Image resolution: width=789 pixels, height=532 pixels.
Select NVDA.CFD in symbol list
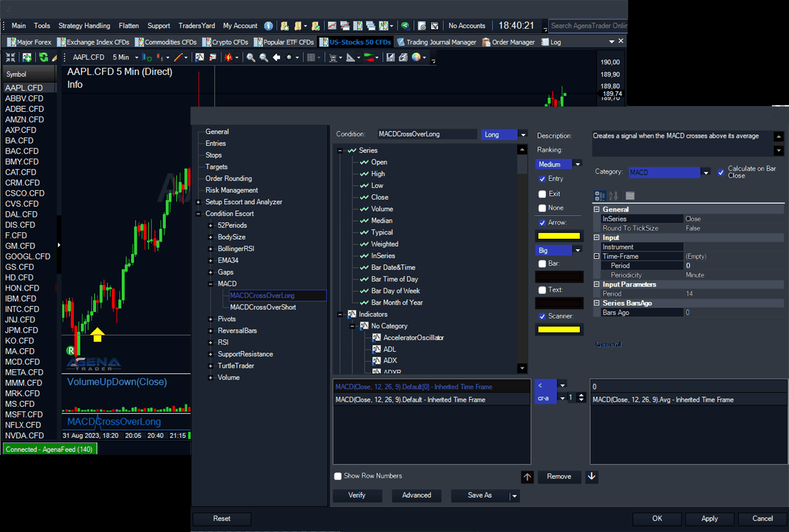(24, 436)
